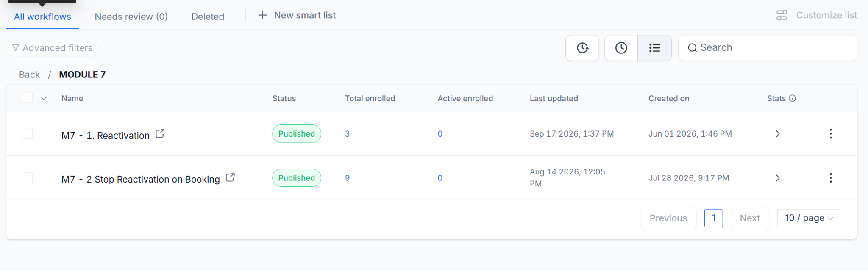
Task: Click the Stats info circle icon
Action: pos(792,98)
